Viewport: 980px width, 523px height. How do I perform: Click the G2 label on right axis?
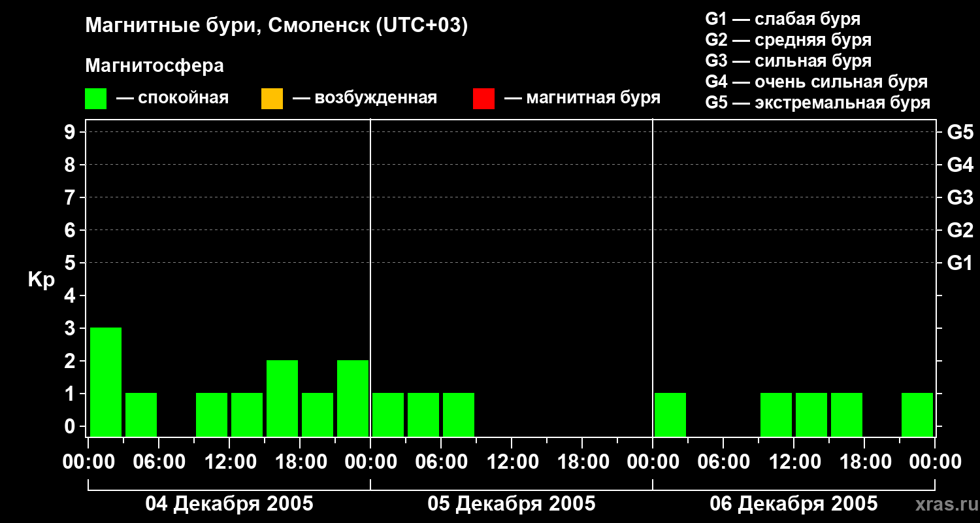tap(960, 230)
